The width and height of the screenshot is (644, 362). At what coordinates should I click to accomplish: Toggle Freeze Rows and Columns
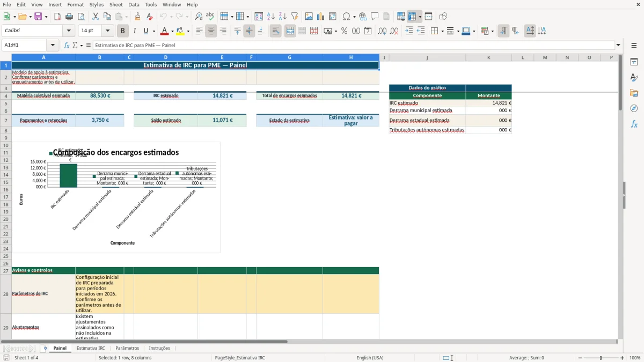click(412, 17)
